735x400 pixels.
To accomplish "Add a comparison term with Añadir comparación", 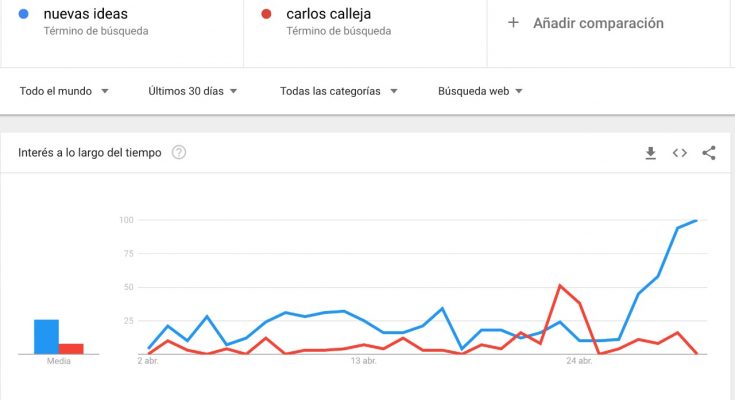I will click(598, 23).
